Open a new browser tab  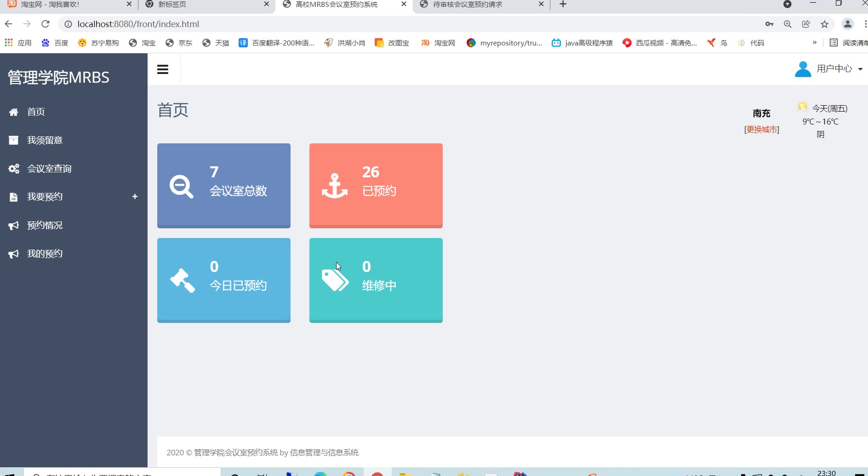563,5
